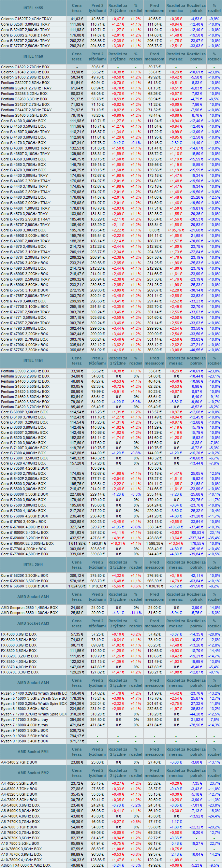Viewport: 222px width, 868px height.
Task: Select Core i7 3770T 2,50GHz TRAY
Action: point(25,45)
